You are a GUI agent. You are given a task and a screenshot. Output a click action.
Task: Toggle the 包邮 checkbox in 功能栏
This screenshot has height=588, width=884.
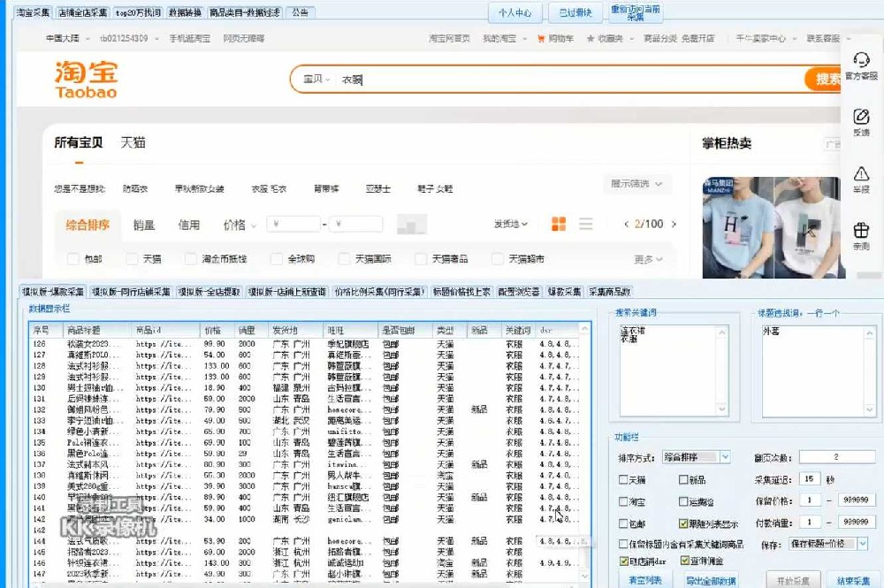pos(623,523)
